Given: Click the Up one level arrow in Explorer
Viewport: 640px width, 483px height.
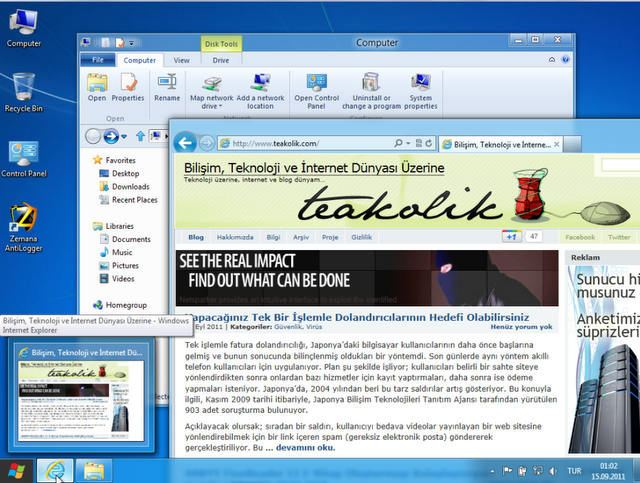Looking at the screenshot, I should 140,136.
